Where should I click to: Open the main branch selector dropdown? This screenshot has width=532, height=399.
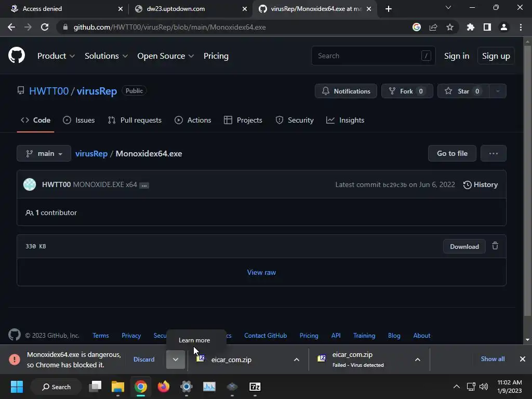point(44,153)
